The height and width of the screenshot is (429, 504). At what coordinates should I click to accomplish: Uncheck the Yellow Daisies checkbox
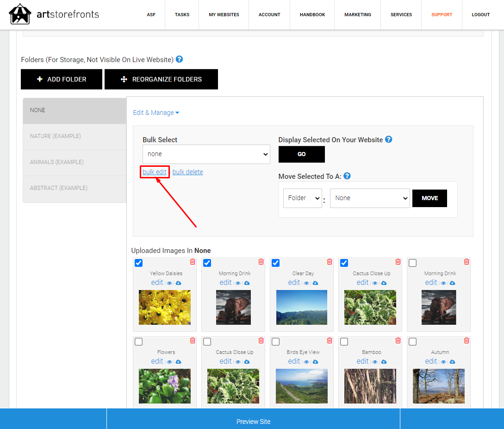point(138,263)
